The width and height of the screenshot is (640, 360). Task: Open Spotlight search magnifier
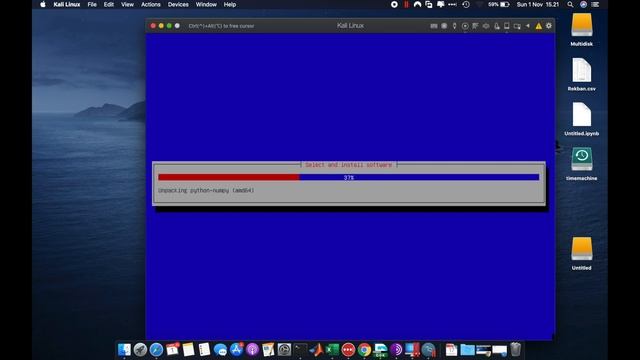(x=570, y=4)
